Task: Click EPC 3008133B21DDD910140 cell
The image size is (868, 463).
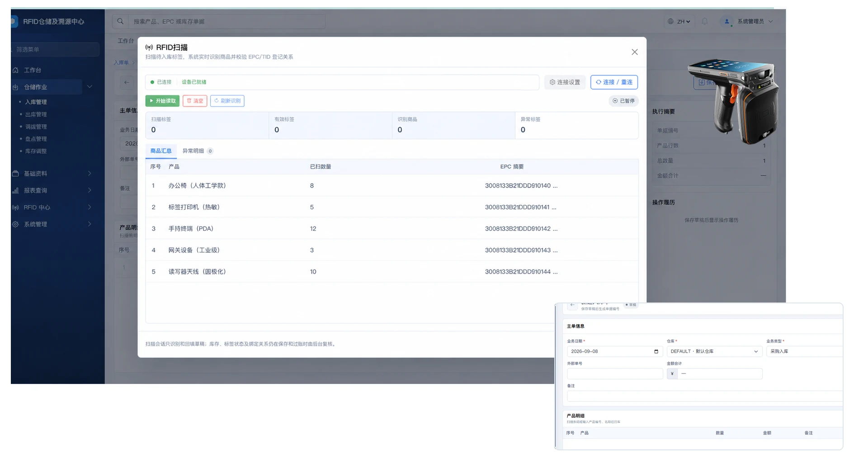Action: pos(521,185)
